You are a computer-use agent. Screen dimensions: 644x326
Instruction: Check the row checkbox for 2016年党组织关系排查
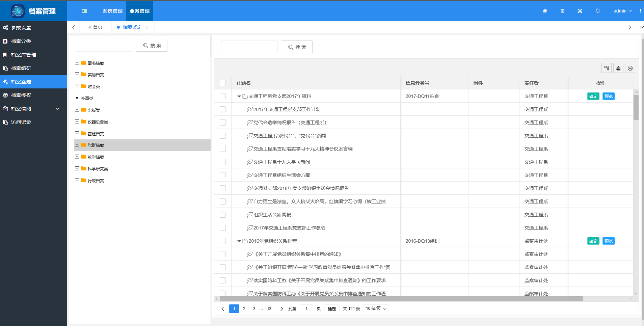tap(223, 241)
